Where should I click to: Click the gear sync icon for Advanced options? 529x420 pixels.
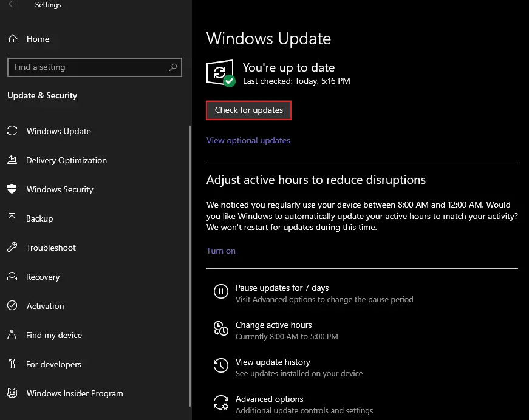tap(221, 402)
